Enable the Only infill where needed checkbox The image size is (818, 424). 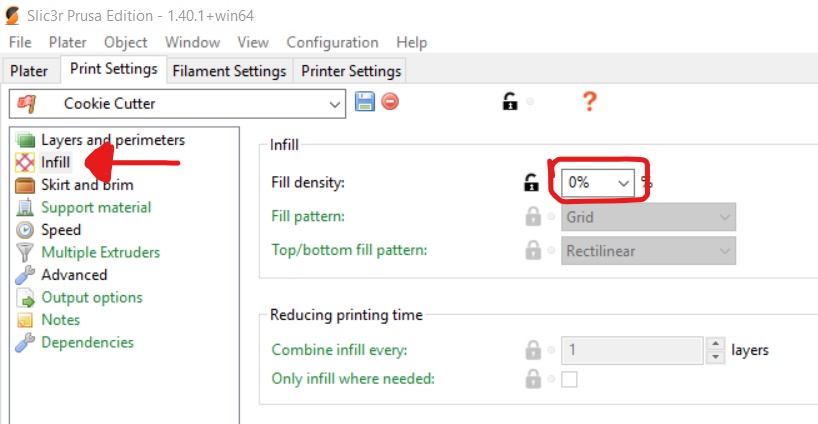pyautogui.click(x=569, y=379)
